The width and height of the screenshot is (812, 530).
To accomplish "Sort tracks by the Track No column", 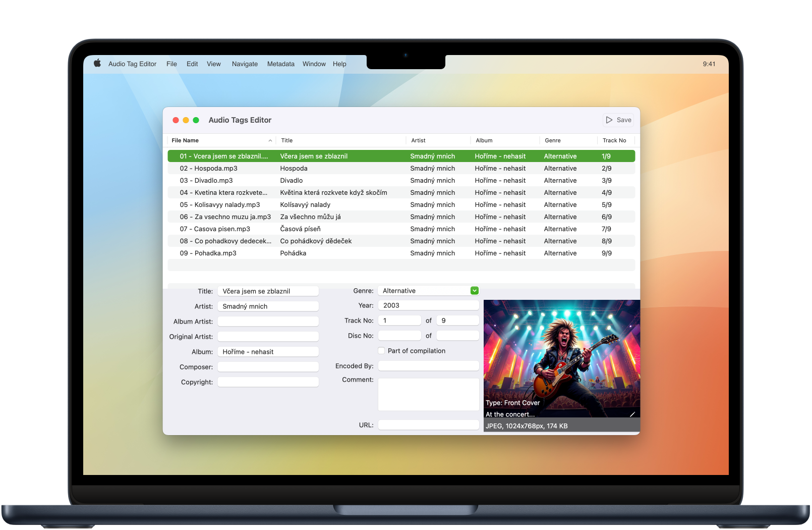I will coord(613,140).
